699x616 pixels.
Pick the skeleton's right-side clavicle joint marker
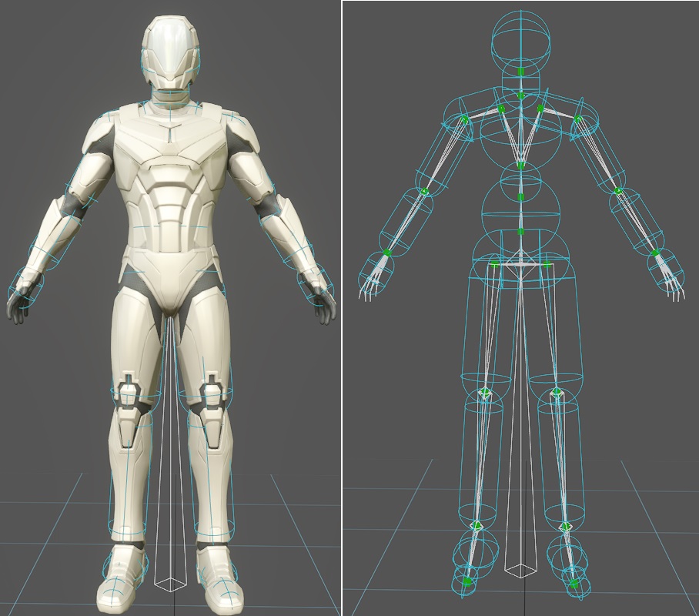540,108
